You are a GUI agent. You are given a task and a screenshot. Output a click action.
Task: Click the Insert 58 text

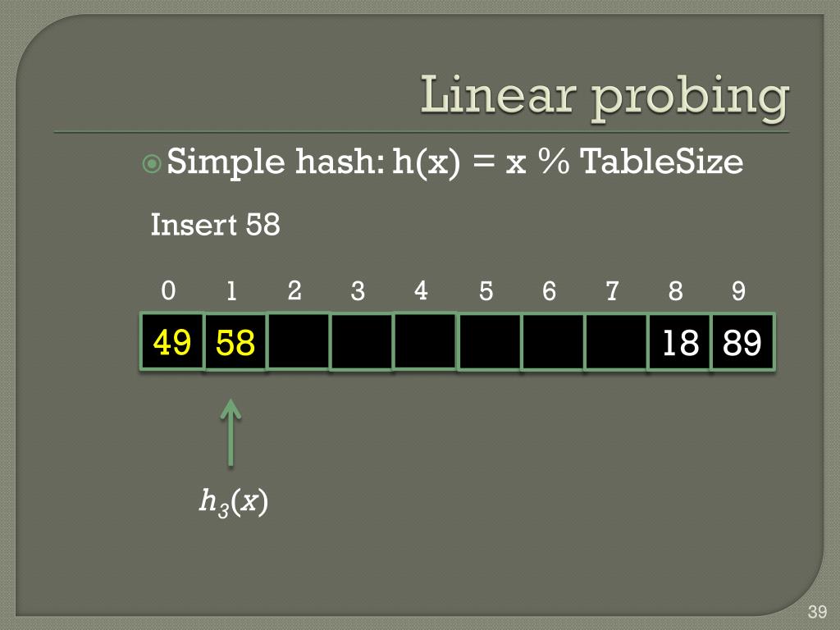click(x=216, y=225)
